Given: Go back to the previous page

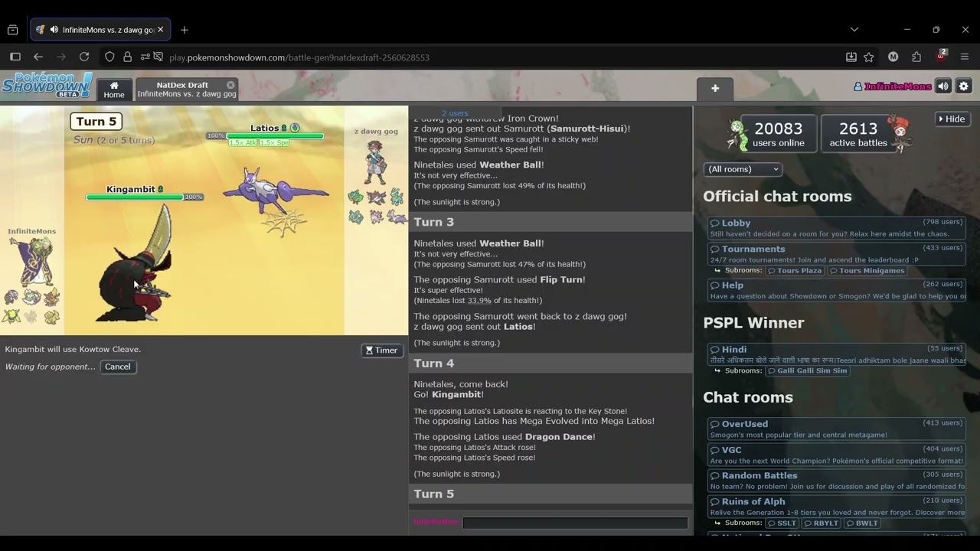Looking at the screenshot, I should pyautogui.click(x=38, y=57).
